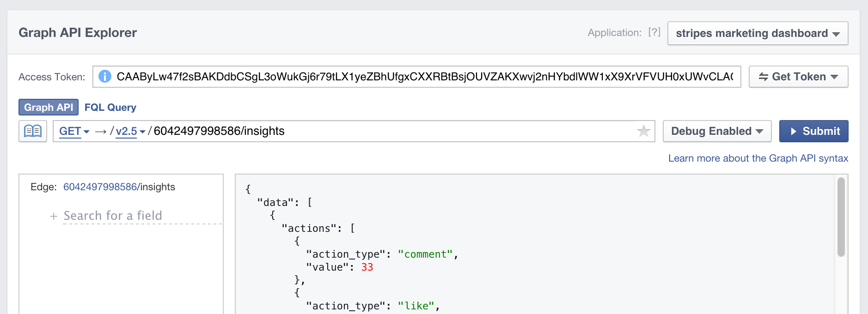Click the Application help [?] icon

coord(654,32)
